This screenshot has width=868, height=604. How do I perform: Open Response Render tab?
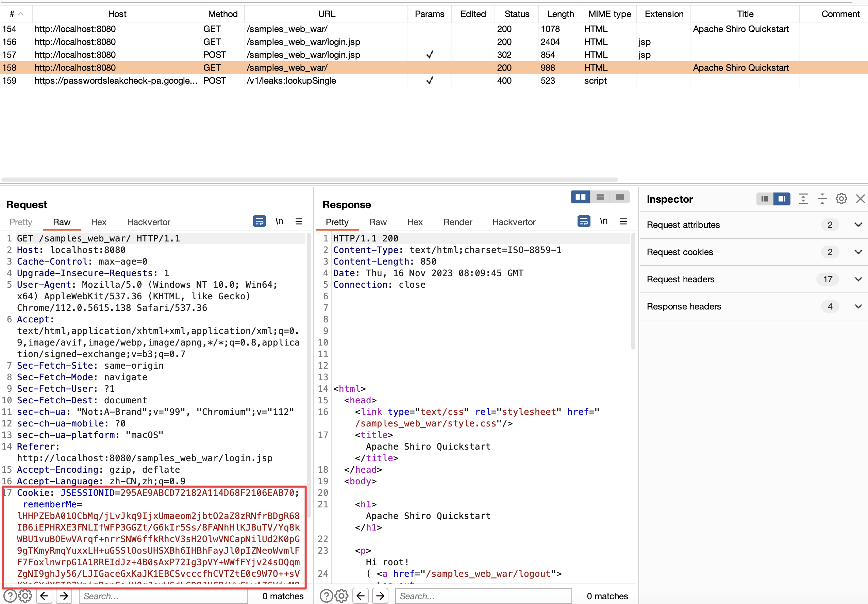[458, 222]
